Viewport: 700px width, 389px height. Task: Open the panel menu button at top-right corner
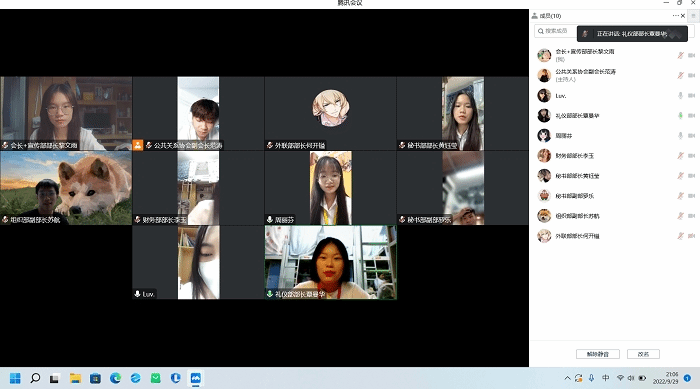[x=693, y=16]
